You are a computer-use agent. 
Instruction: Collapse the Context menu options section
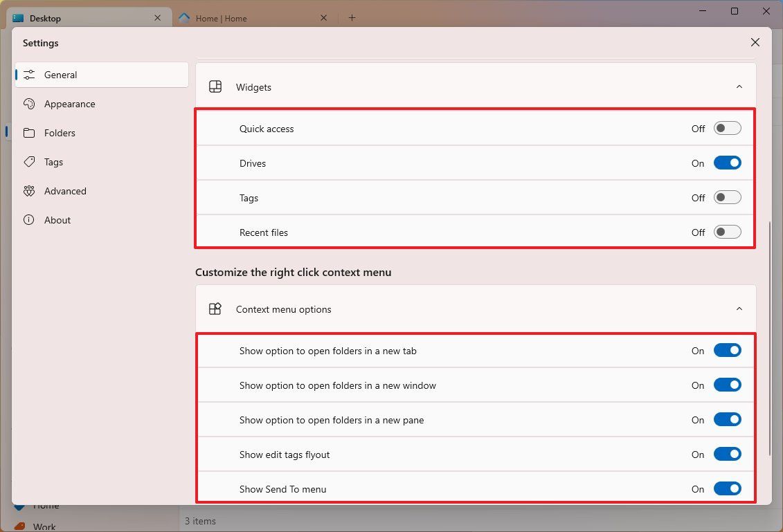point(739,309)
